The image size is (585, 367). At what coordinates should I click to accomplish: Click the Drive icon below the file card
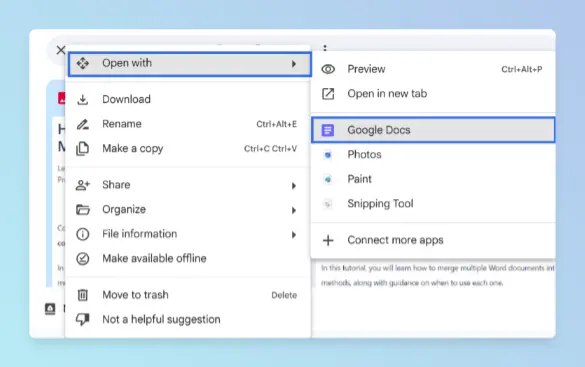pyautogui.click(x=50, y=309)
